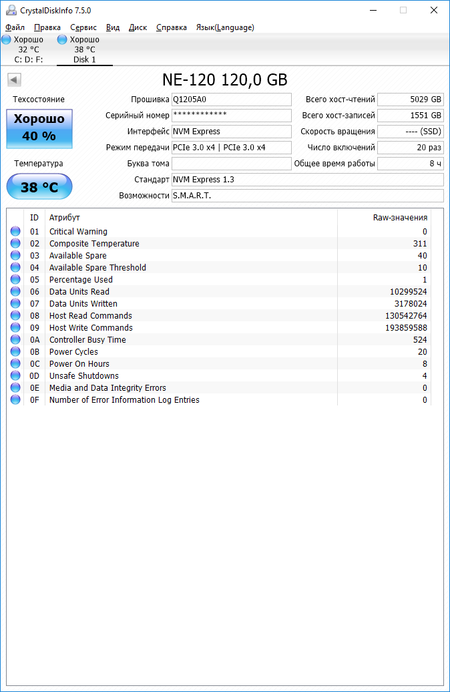Select the Host Write Commands attribute text
The height and width of the screenshot is (692, 450).
pos(91,327)
